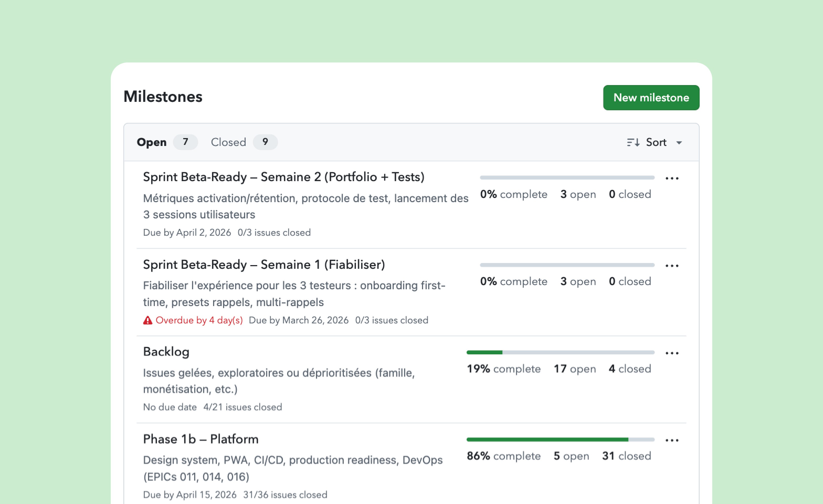Open Sprint Beta-Ready Semaine 1 (Fiabiliser) milestone

[264, 265]
